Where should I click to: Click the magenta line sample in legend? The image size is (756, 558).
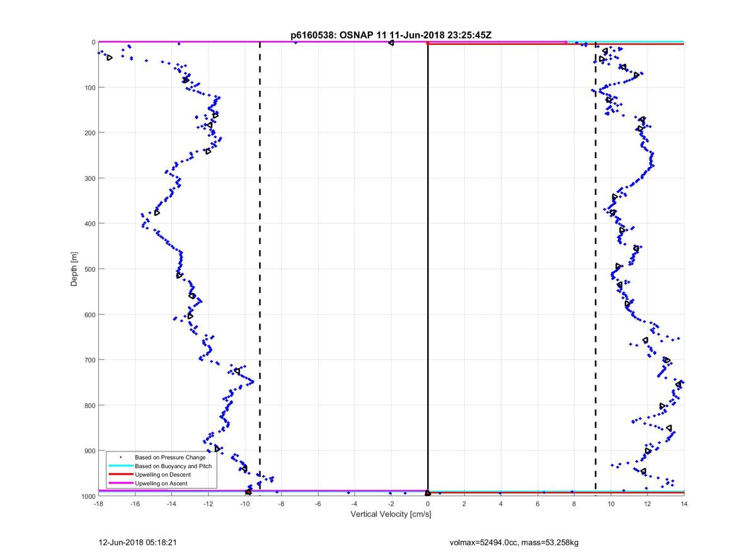click(120, 483)
